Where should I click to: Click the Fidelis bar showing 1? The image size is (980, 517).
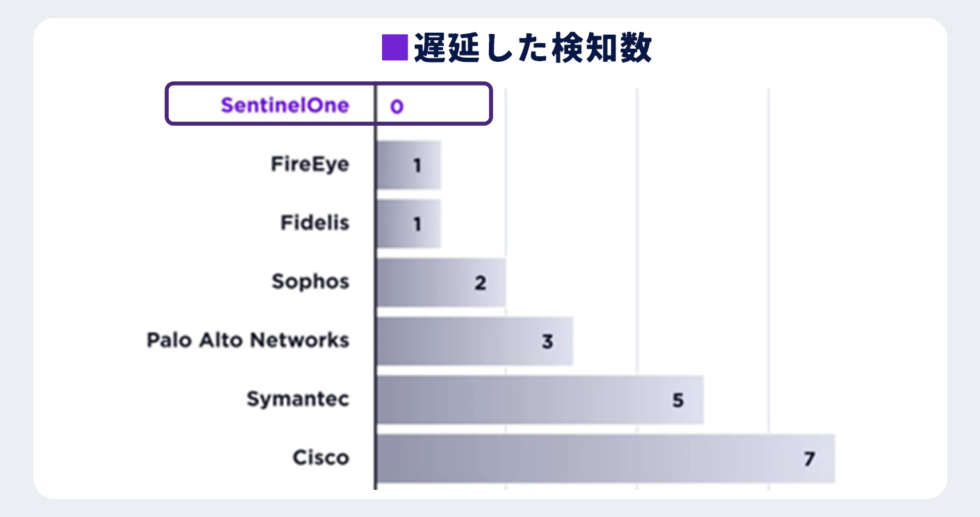coord(409,224)
